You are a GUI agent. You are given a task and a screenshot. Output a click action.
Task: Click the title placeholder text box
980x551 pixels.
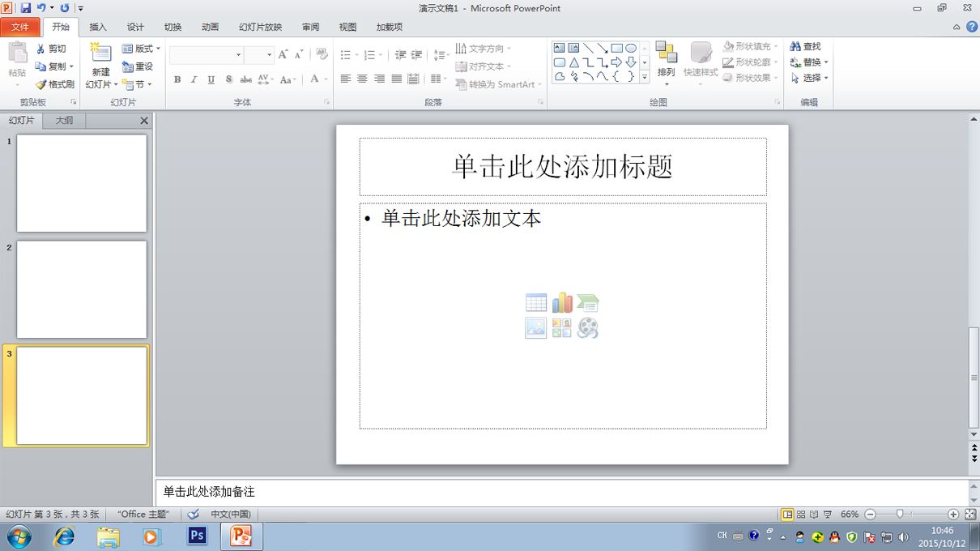pos(563,167)
